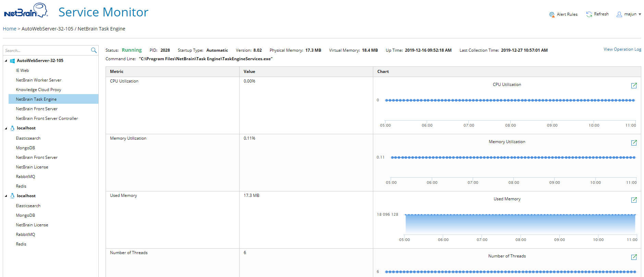
Task: Click the Value column header
Action: (x=306, y=72)
